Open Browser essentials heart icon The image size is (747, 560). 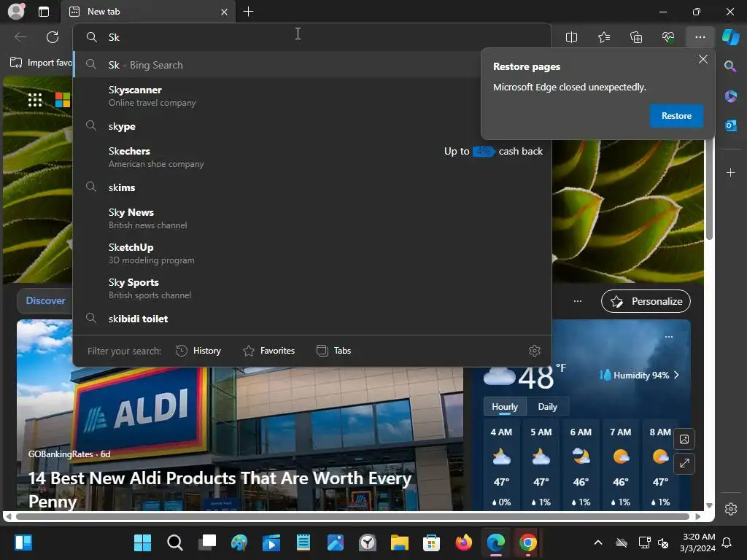(x=668, y=37)
